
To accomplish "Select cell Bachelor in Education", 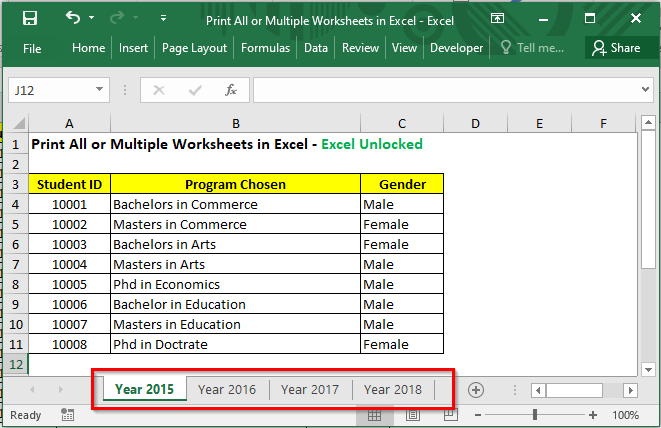I will [236, 304].
